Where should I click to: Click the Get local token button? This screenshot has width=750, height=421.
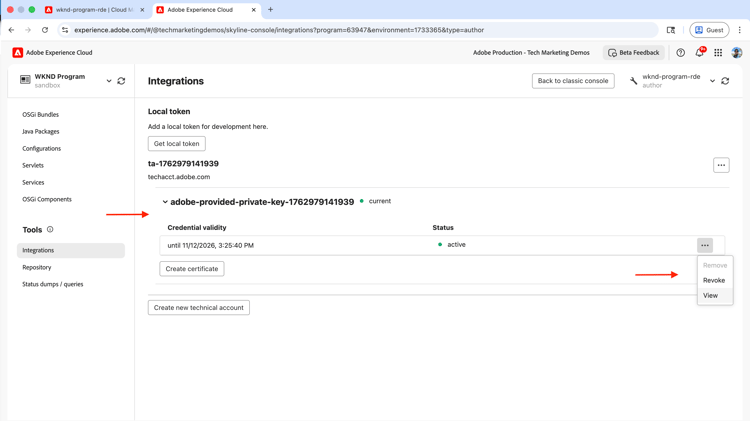click(176, 144)
